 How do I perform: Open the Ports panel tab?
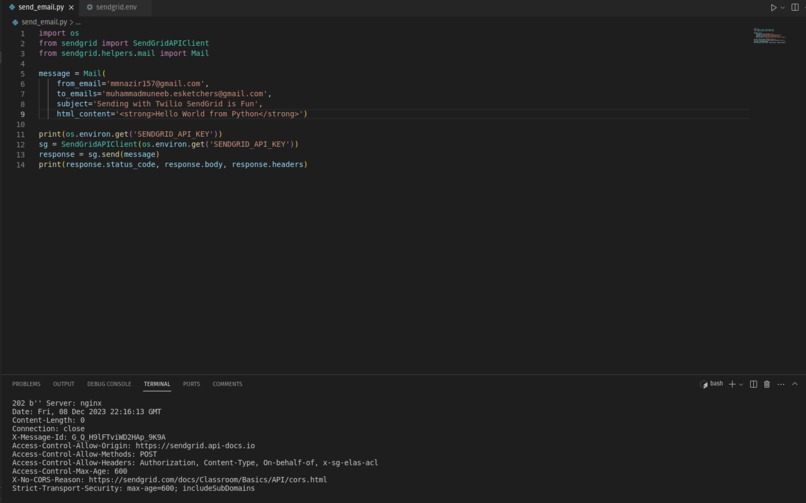click(x=191, y=384)
